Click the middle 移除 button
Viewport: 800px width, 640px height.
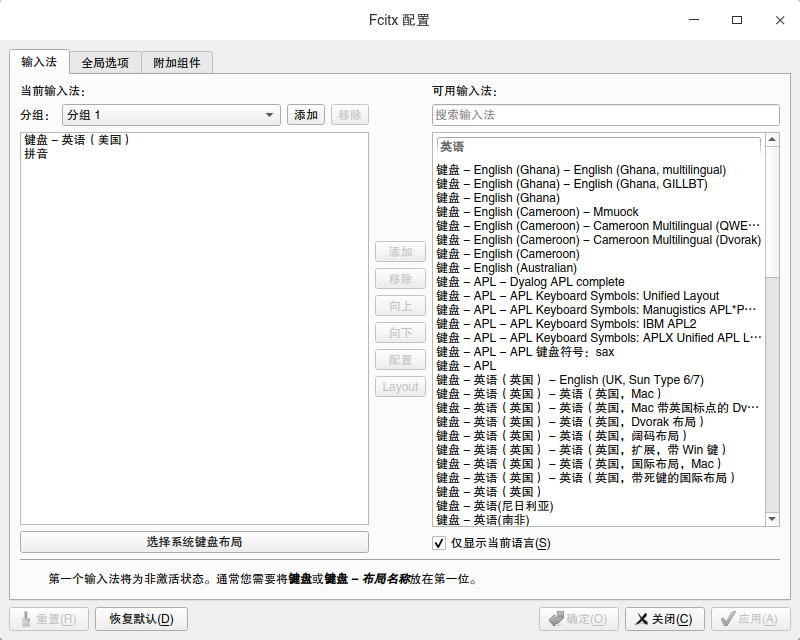point(400,278)
